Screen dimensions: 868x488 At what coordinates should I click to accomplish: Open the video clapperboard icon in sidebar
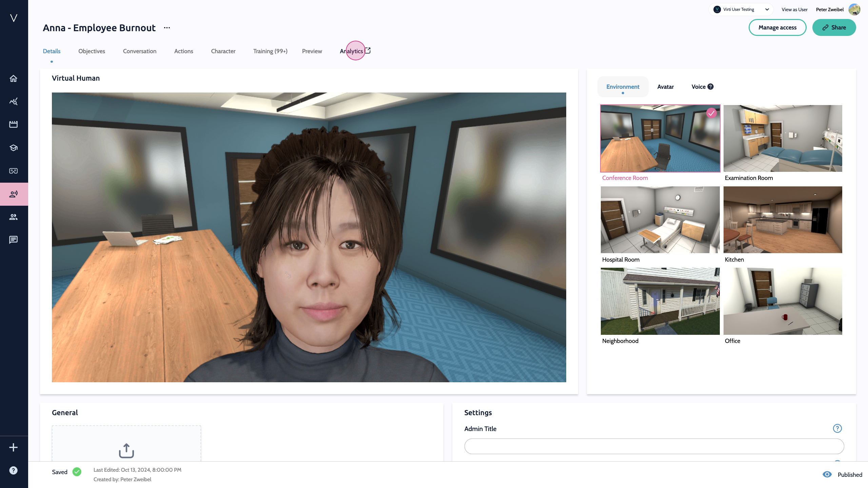pos(14,124)
